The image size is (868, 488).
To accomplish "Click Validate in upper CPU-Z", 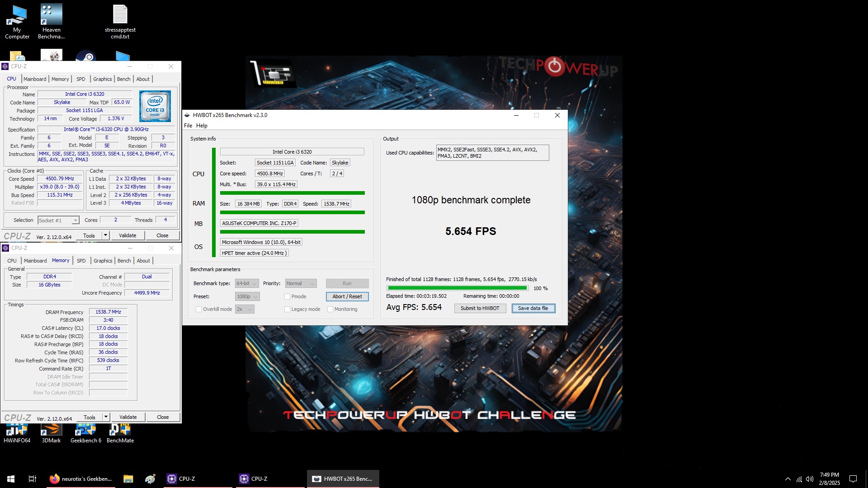I will (127, 235).
